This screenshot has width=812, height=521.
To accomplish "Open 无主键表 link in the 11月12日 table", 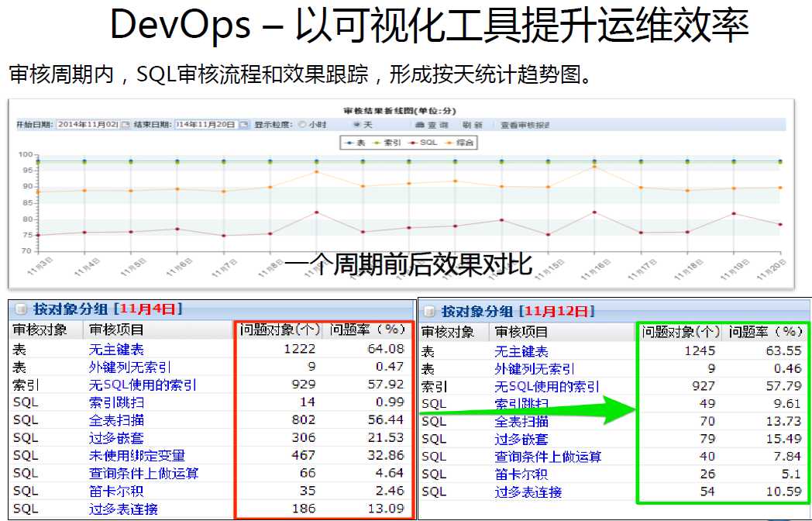I will tap(521, 351).
